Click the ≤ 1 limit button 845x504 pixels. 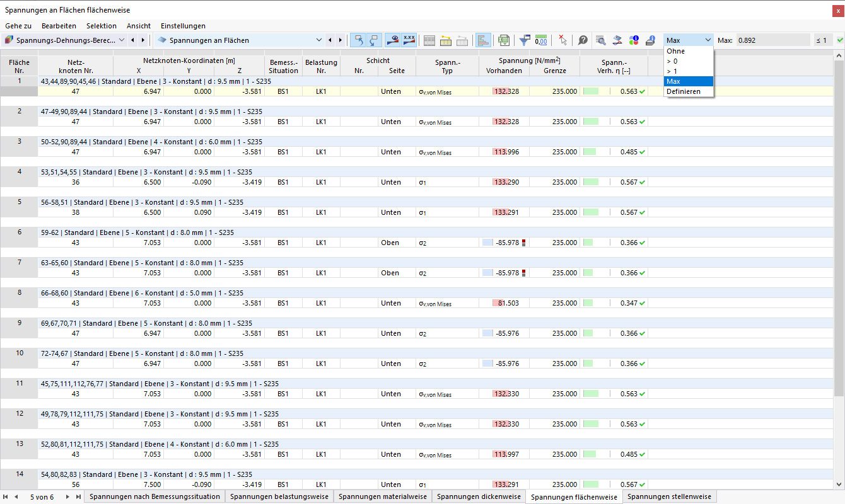click(x=821, y=40)
